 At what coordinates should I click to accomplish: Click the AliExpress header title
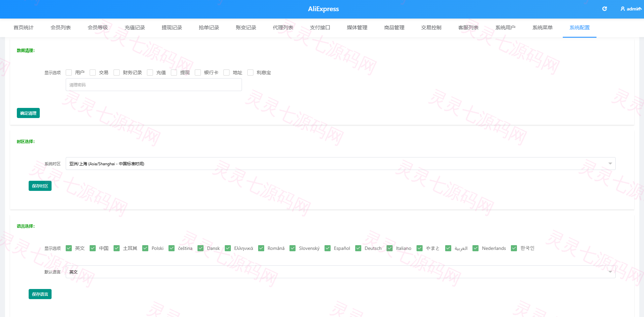(x=324, y=9)
